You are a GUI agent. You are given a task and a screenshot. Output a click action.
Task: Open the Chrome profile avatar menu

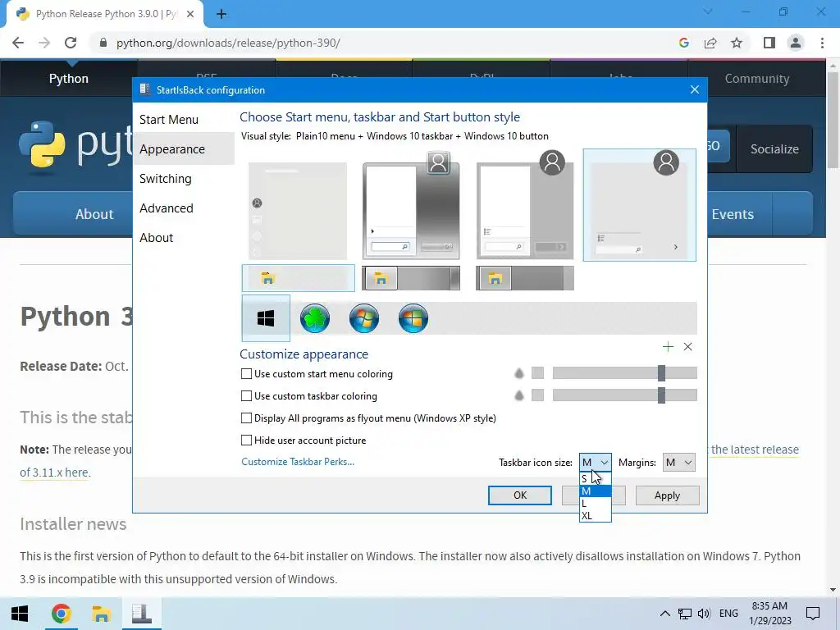click(x=796, y=43)
